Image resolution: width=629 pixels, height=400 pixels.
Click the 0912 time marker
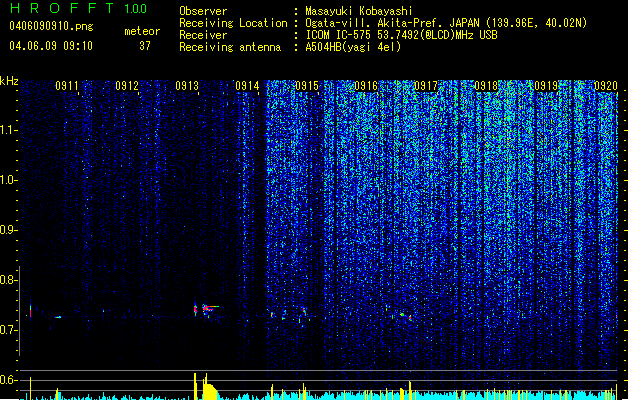(127, 86)
